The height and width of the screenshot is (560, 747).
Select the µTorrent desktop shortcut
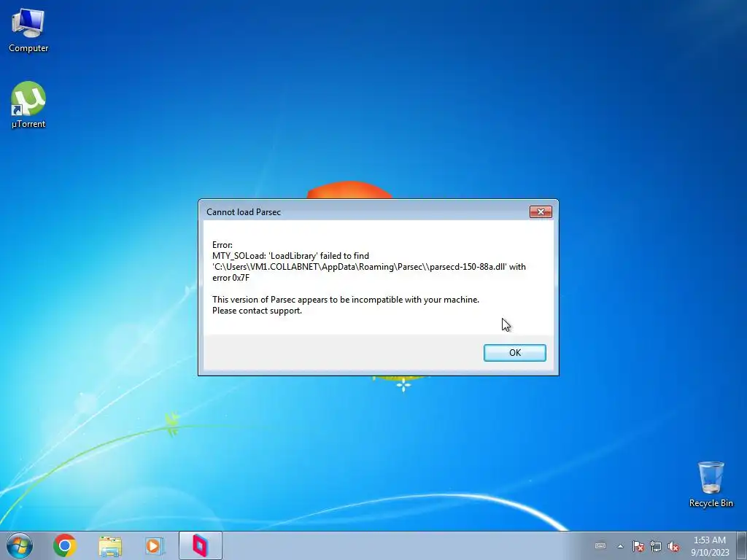pyautogui.click(x=28, y=105)
